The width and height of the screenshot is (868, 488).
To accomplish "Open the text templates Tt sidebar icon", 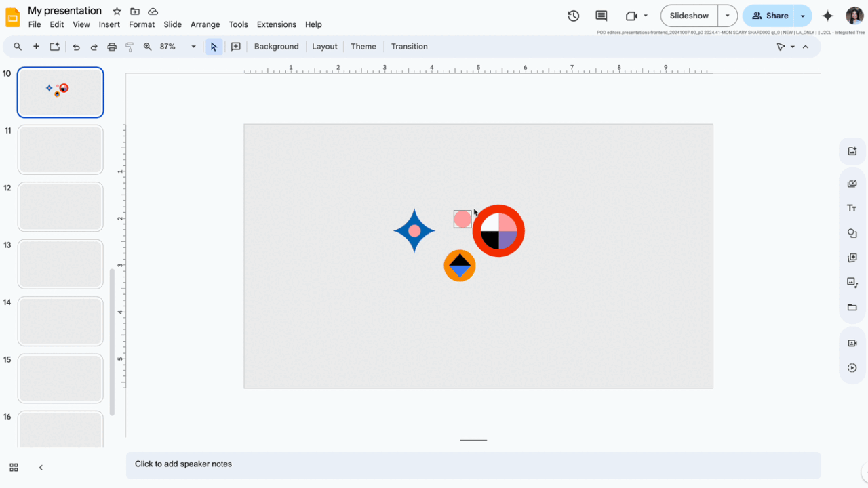I will pos(852,208).
